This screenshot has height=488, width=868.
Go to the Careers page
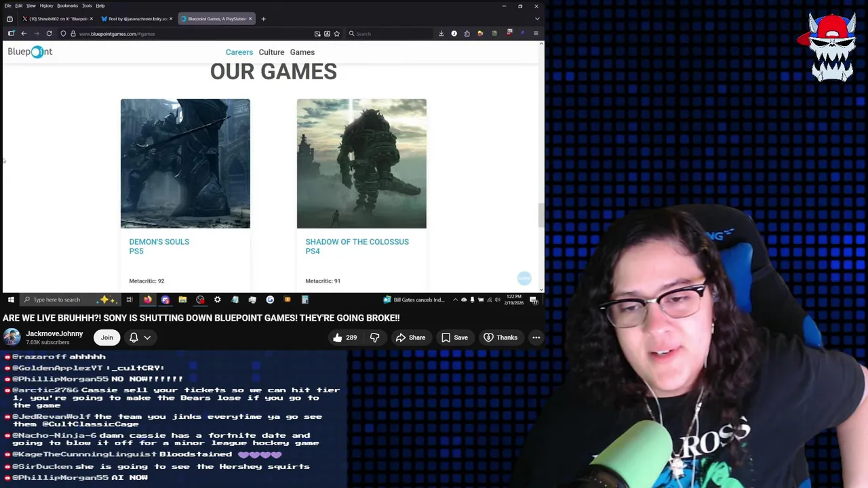[x=239, y=52]
